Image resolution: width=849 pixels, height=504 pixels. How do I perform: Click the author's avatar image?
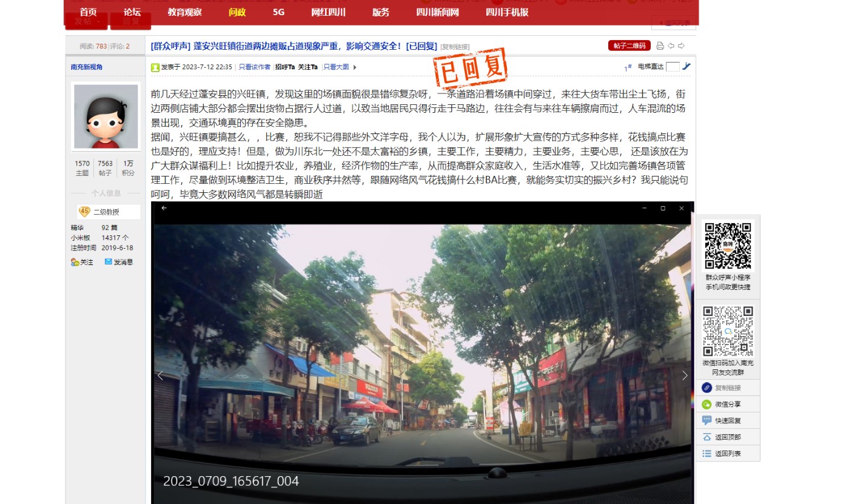(106, 116)
